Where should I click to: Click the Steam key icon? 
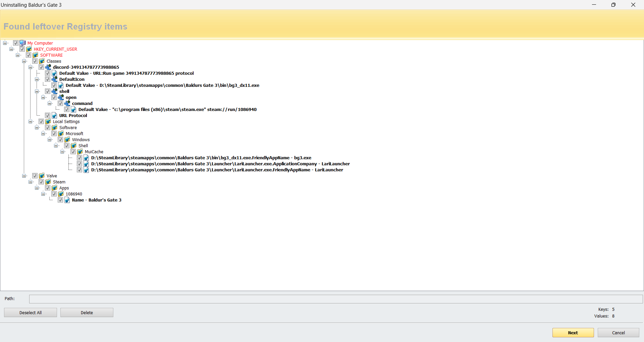(48, 182)
